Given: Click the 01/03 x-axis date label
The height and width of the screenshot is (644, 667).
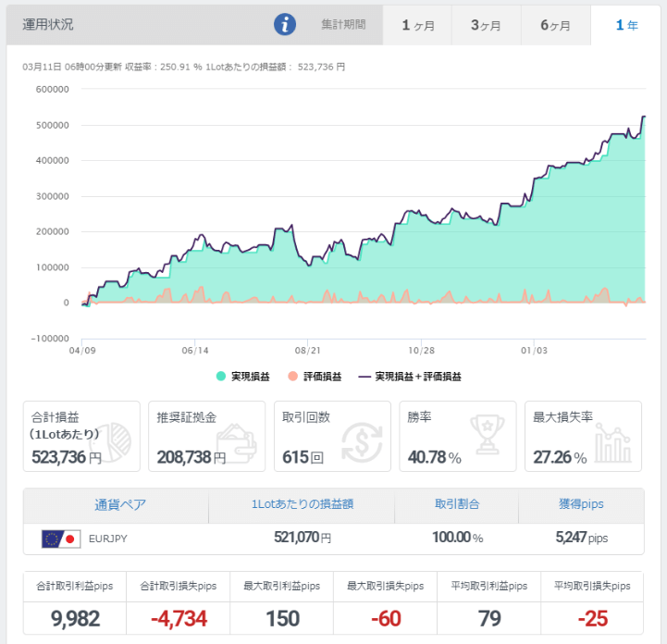Looking at the screenshot, I should 534,351.
